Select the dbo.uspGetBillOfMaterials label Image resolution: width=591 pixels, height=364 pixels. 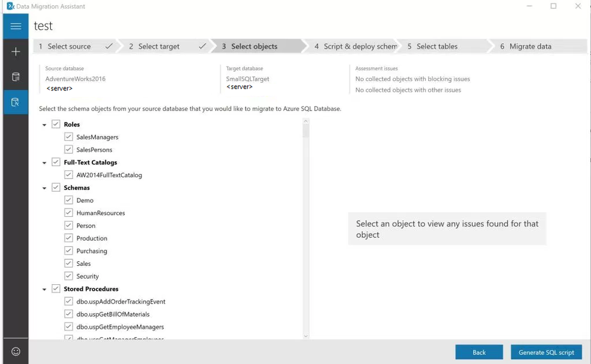coord(112,314)
